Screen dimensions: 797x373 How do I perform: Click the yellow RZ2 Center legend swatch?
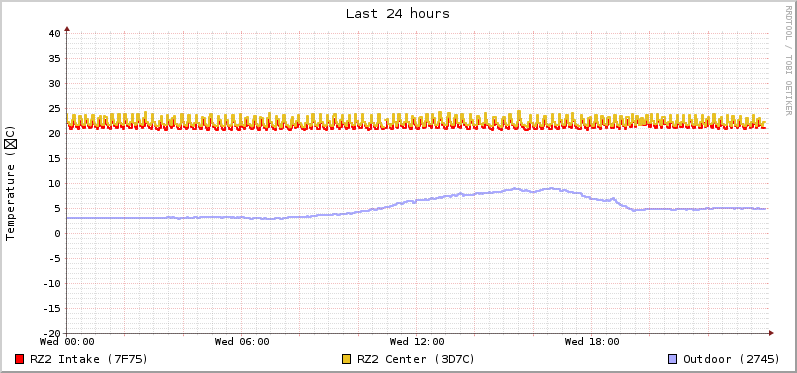click(347, 359)
